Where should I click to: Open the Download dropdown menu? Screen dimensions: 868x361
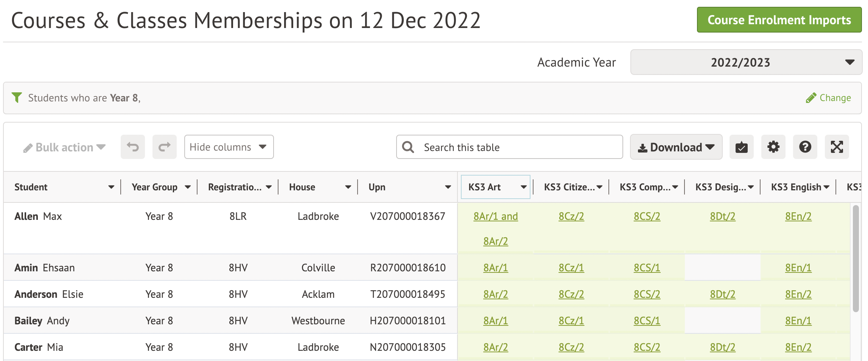pos(676,147)
